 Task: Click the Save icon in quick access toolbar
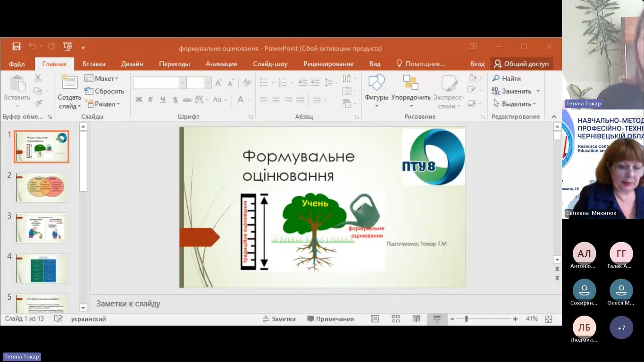17,47
